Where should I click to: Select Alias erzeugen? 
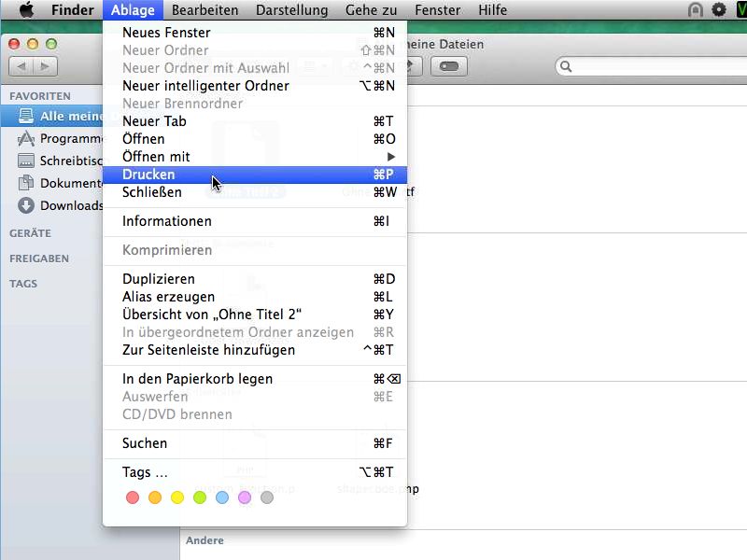(x=255, y=297)
